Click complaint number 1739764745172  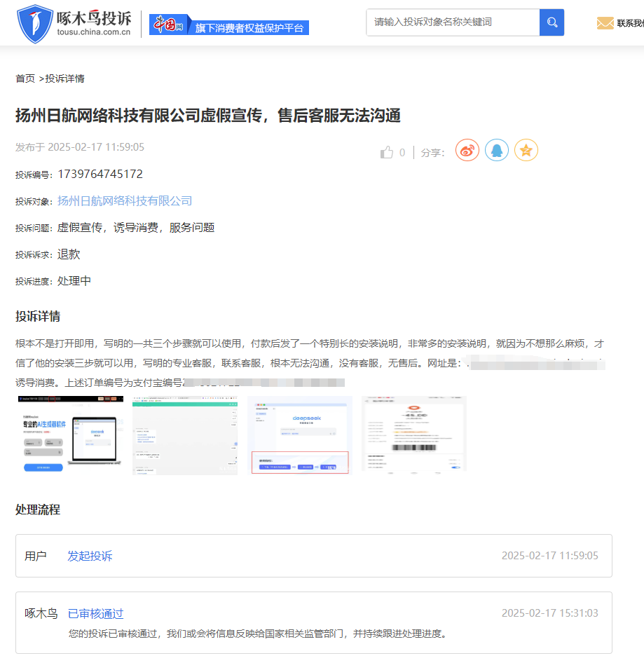[100, 174]
